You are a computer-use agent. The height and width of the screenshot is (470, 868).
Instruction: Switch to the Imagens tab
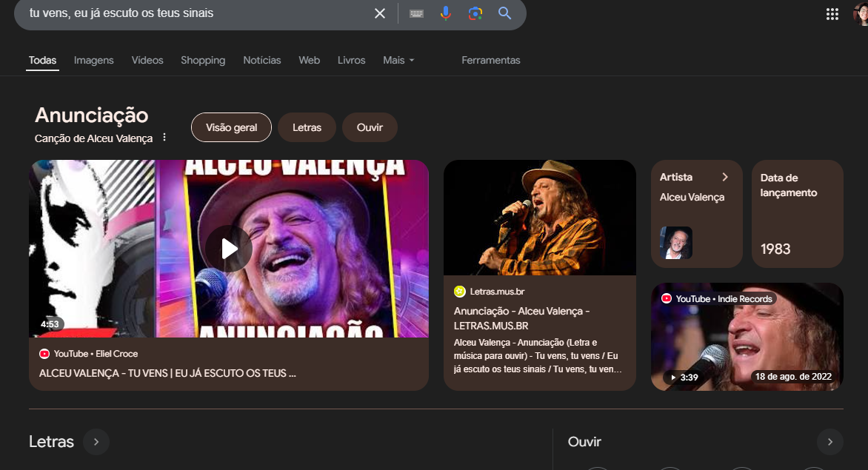pos(93,60)
